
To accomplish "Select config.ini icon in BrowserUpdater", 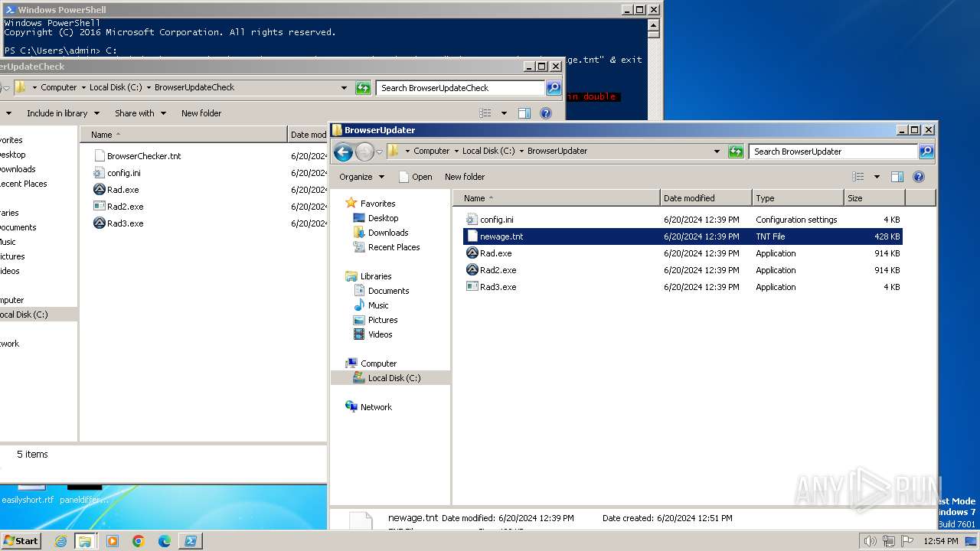I will point(472,220).
